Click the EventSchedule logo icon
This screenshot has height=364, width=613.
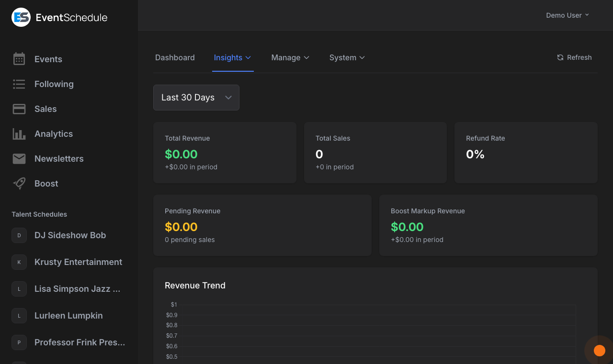(21, 17)
